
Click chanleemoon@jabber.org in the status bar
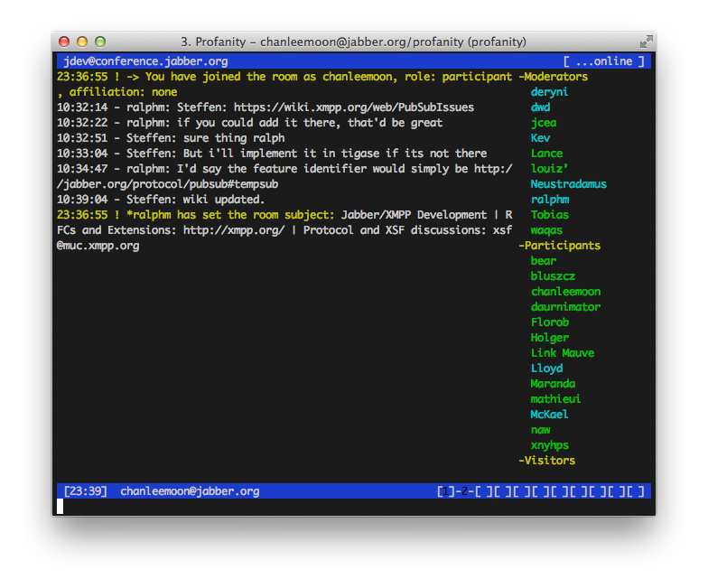(190, 491)
